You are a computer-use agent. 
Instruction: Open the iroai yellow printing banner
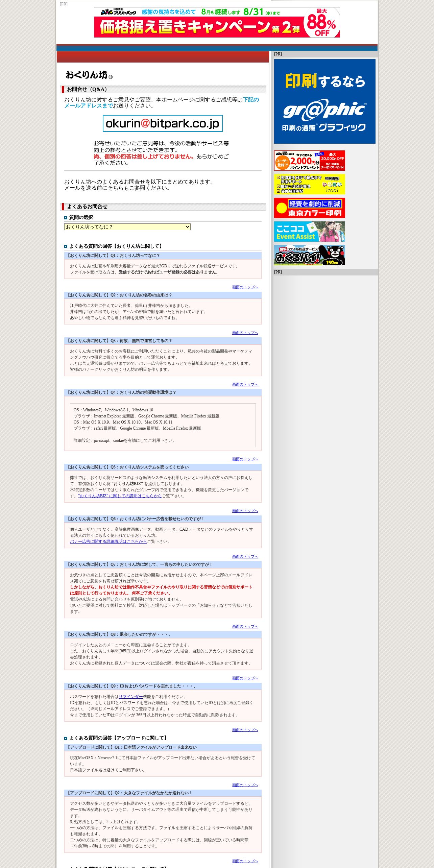[x=309, y=184]
